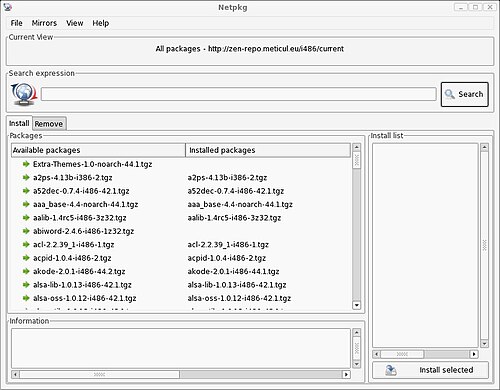
Task: Sort by Installed packages column header
Action: click(x=268, y=150)
